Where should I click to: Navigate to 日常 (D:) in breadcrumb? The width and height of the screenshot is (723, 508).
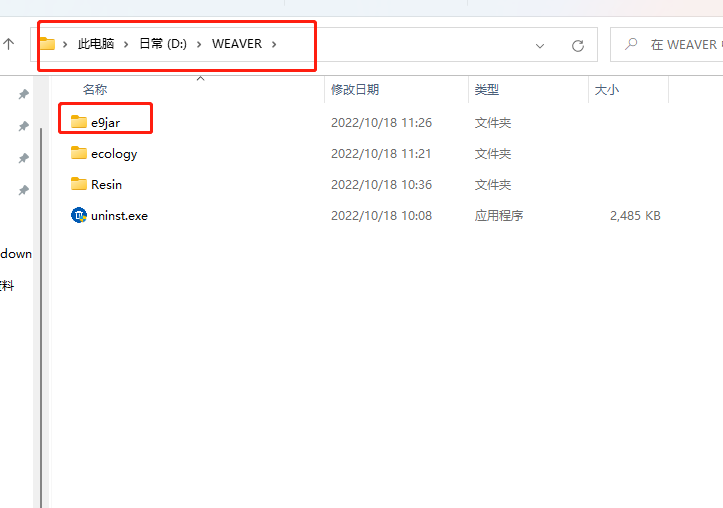pos(162,44)
